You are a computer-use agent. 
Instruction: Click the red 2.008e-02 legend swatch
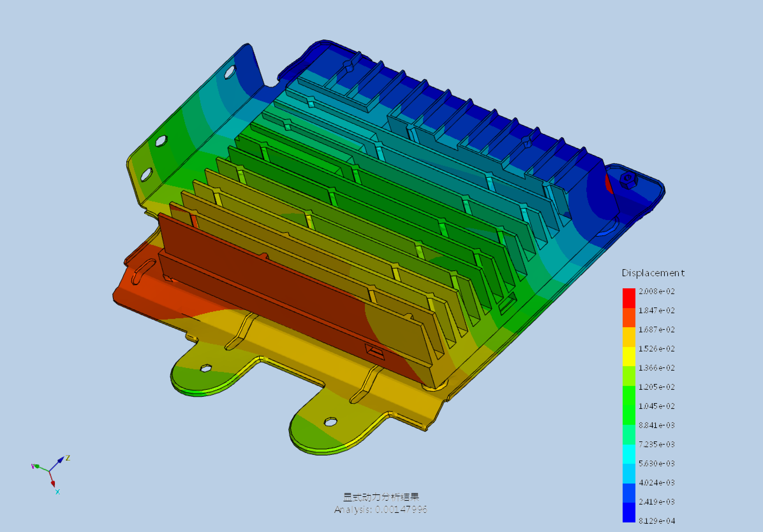629,298
